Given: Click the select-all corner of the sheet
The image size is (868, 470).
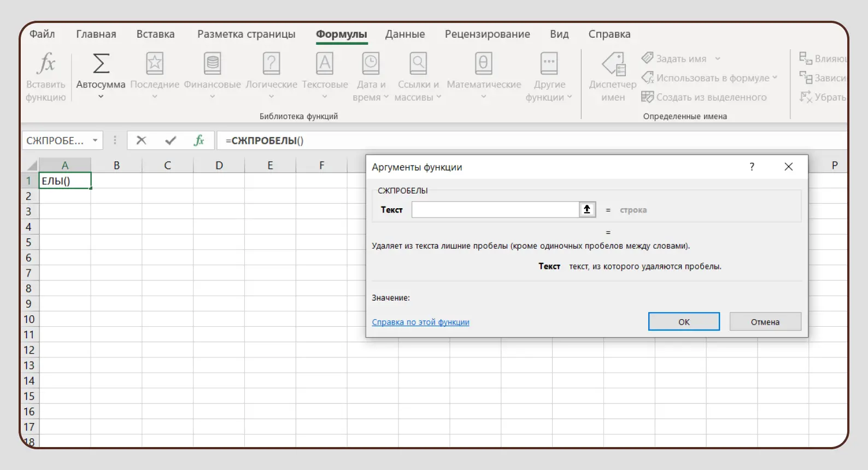Looking at the screenshot, I should pos(31,165).
